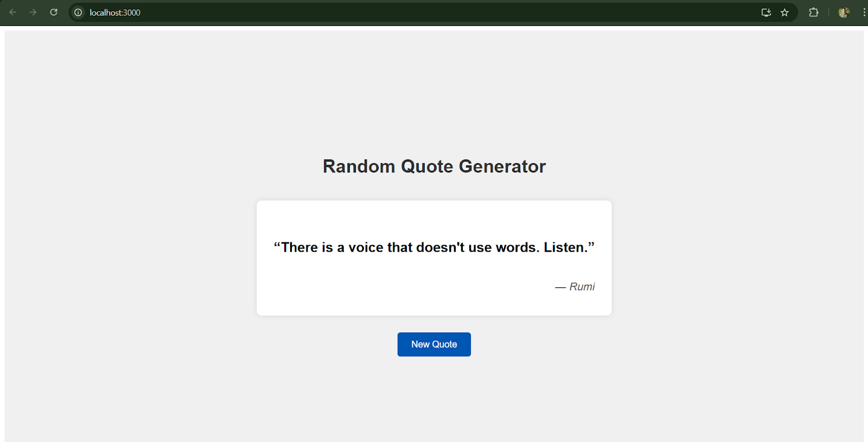Viewport: 868px width, 442px height.
Task: Click the opening quotation mark
Action: point(277,246)
